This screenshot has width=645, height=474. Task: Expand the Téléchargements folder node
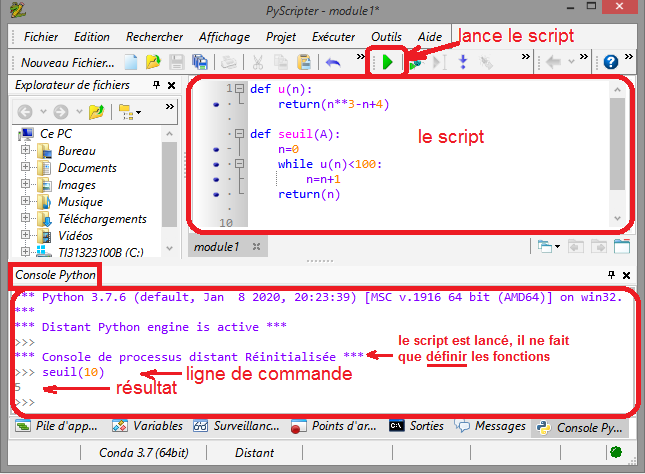(x=26, y=219)
